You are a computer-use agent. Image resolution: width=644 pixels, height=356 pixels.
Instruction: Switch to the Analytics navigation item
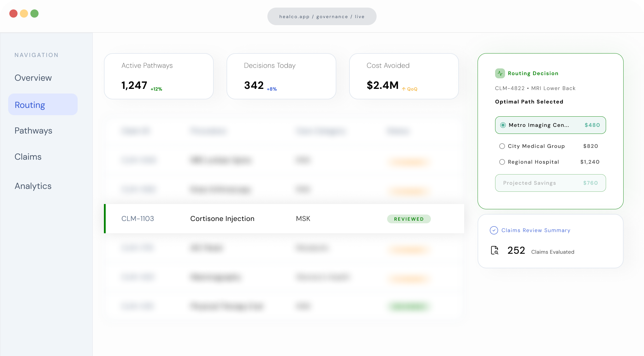tap(33, 186)
